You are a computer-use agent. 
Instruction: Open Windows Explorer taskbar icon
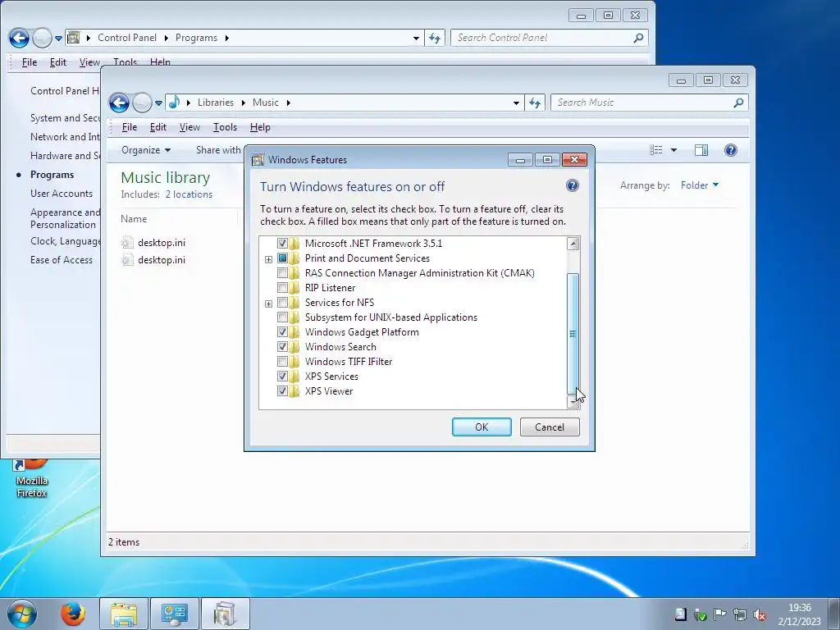pyautogui.click(x=123, y=614)
